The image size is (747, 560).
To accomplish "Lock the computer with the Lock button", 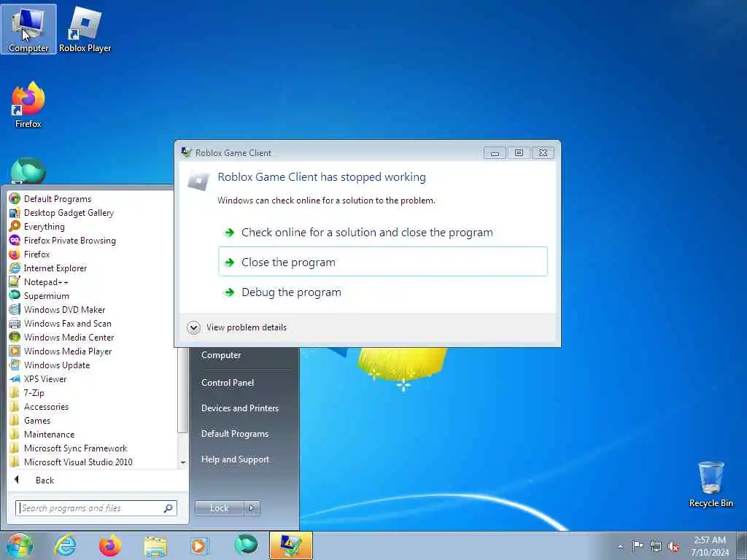I will coord(219,508).
